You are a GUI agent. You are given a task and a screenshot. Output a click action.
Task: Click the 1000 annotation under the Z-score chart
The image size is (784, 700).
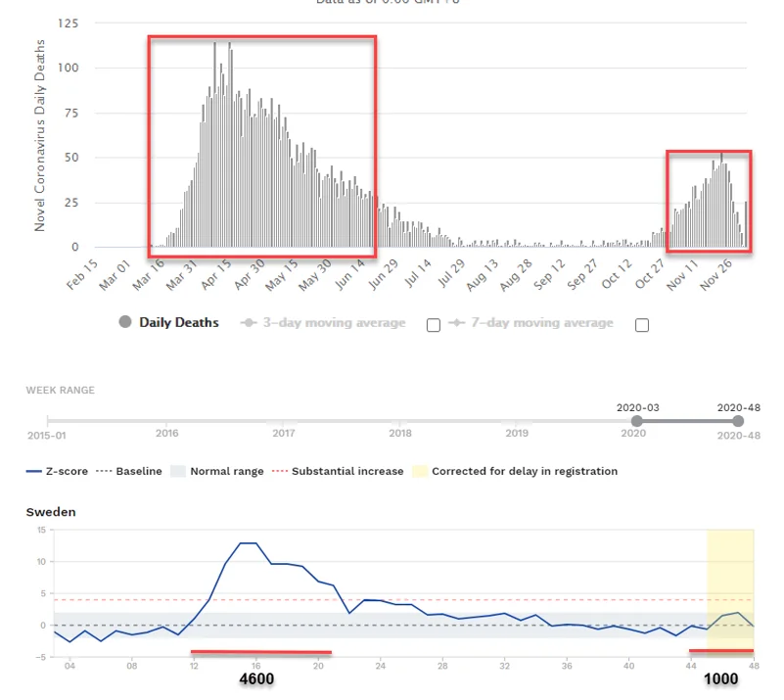(x=720, y=679)
